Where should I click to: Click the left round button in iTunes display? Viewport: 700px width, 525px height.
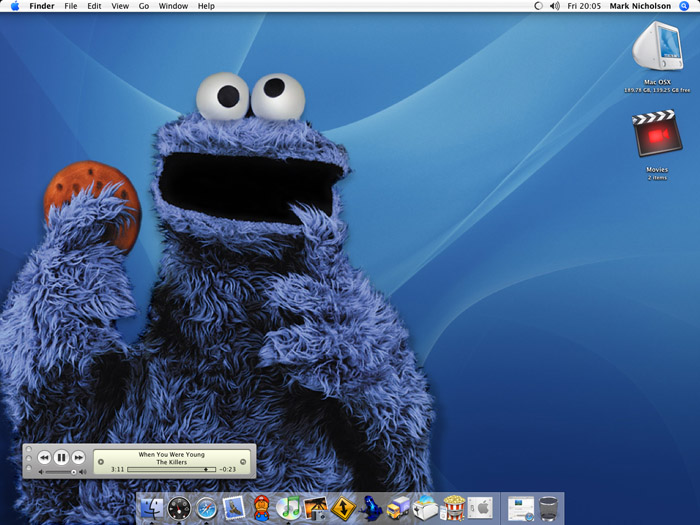point(101,462)
